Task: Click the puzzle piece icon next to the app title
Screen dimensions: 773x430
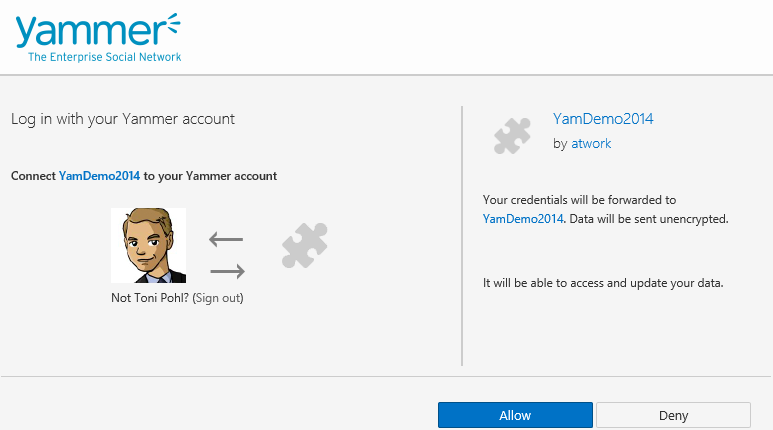Action: [512, 135]
